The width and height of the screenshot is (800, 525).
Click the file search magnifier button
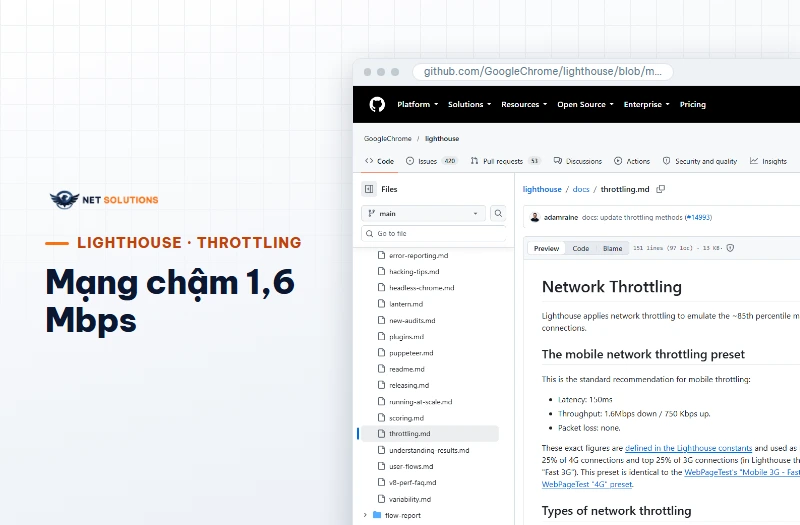click(x=498, y=214)
